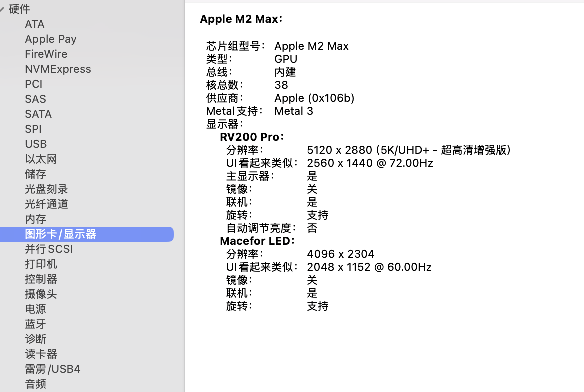Select 摄像头 in the sidebar
The image size is (584, 392).
coord(41,294)
